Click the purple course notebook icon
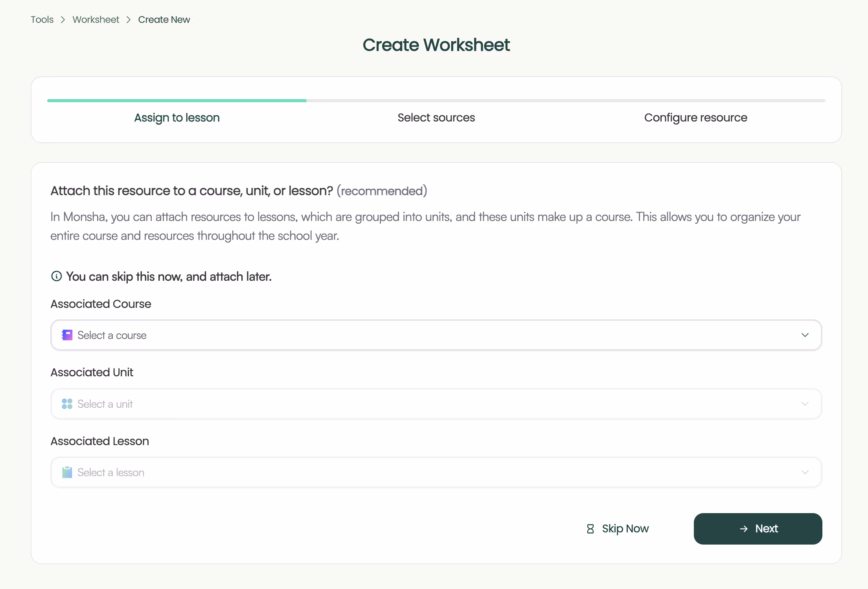Image resolution: width=868 pixels, height=589 pixels. coord(67,335)
